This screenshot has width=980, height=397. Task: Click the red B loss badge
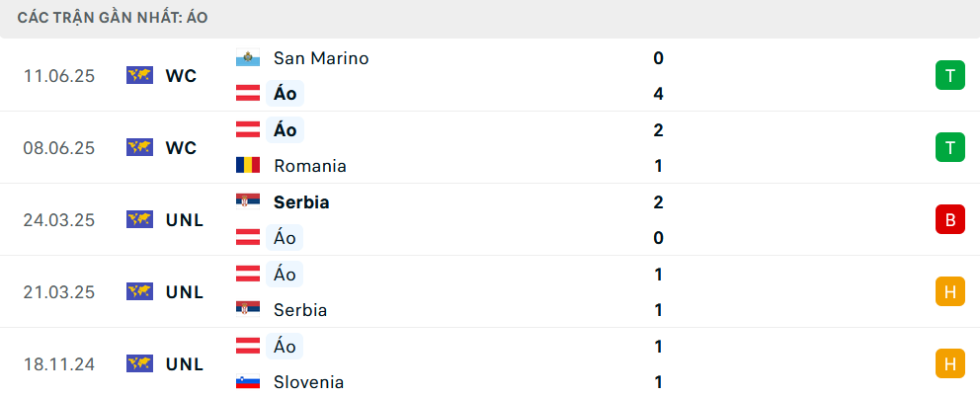tap(949, 219)
